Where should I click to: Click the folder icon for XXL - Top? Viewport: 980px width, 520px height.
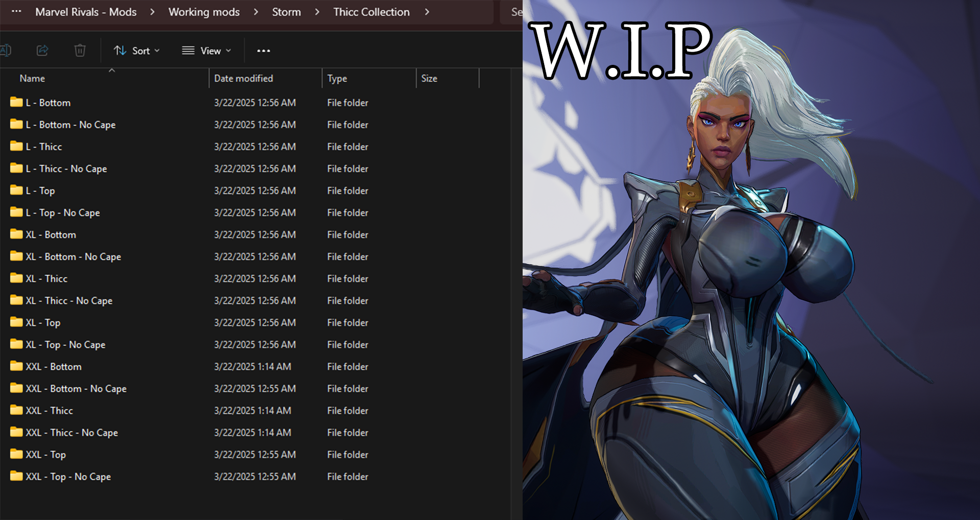16,453
